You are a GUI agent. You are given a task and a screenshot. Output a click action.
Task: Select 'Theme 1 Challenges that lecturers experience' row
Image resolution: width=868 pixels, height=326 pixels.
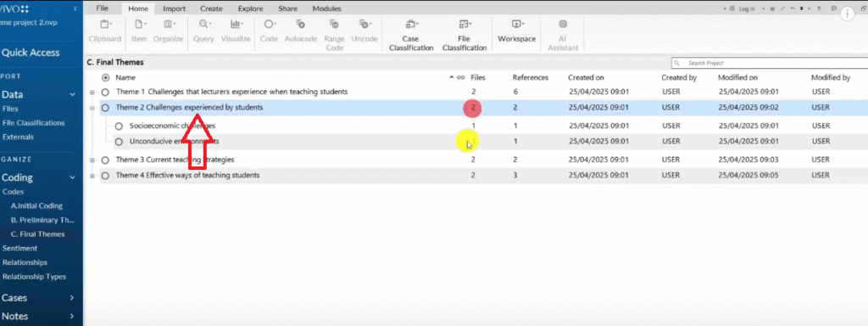476,92
